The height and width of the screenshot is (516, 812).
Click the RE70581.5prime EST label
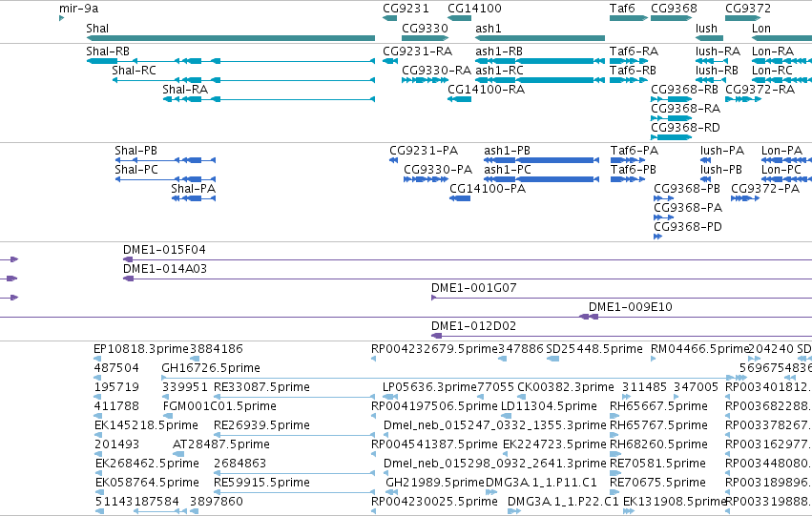[657, 464]
